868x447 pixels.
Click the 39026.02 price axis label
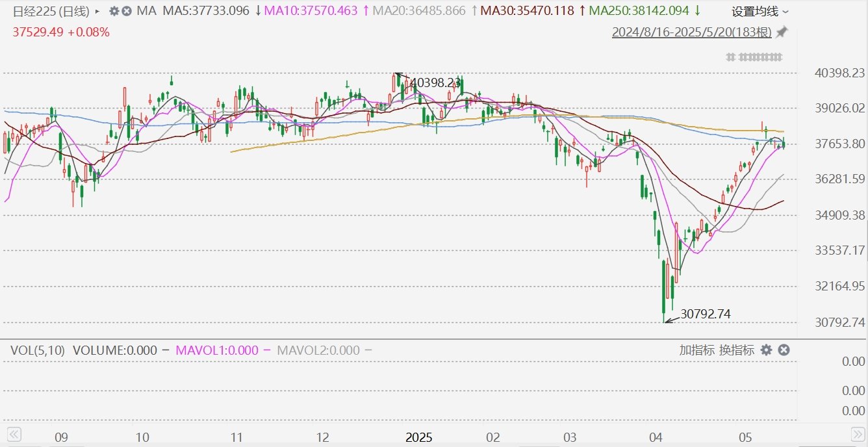coord(839,108)
